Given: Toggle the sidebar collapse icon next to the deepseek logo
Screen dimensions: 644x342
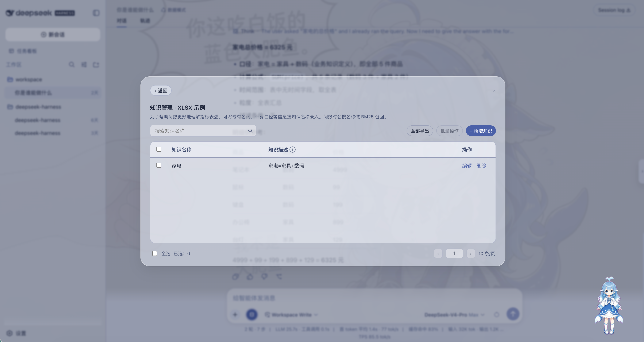Looking at the screenshot, I should [96, 13].
